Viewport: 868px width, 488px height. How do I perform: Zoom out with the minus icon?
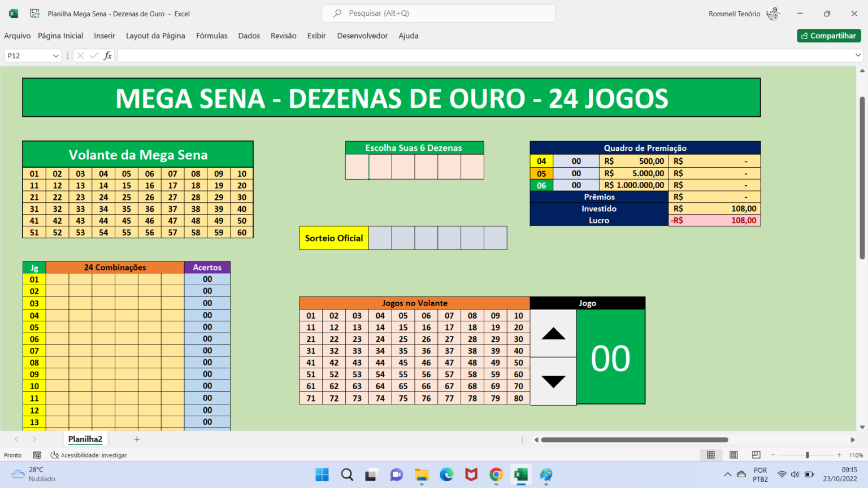pyautogui.click(x=773, y=455)
